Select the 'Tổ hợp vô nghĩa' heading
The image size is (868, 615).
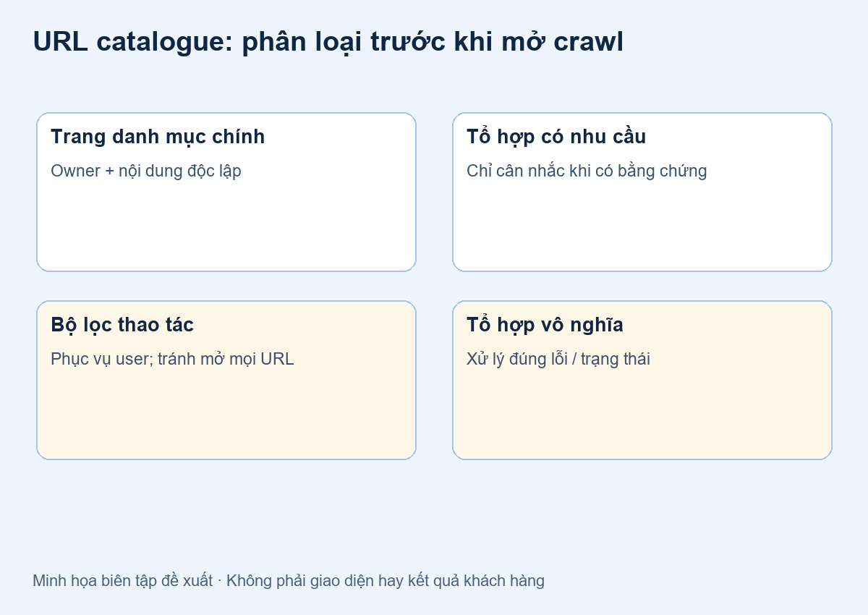[545, 325]
